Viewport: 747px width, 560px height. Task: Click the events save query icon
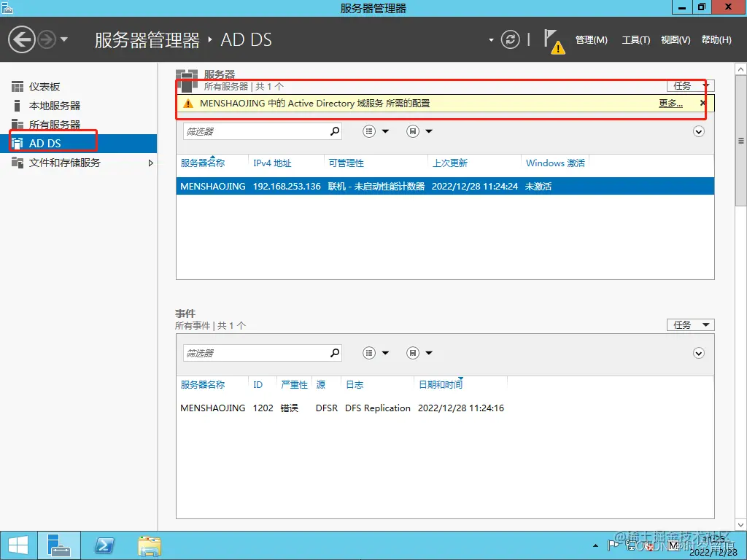point(413,353)
